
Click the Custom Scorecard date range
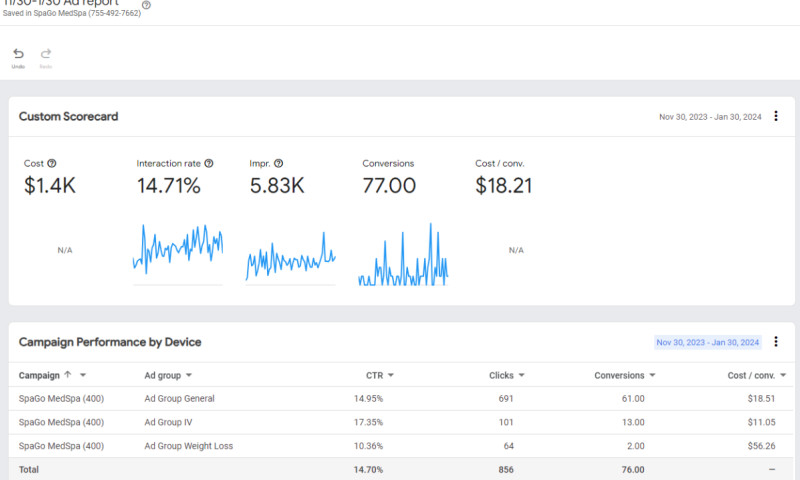point(710,117)
